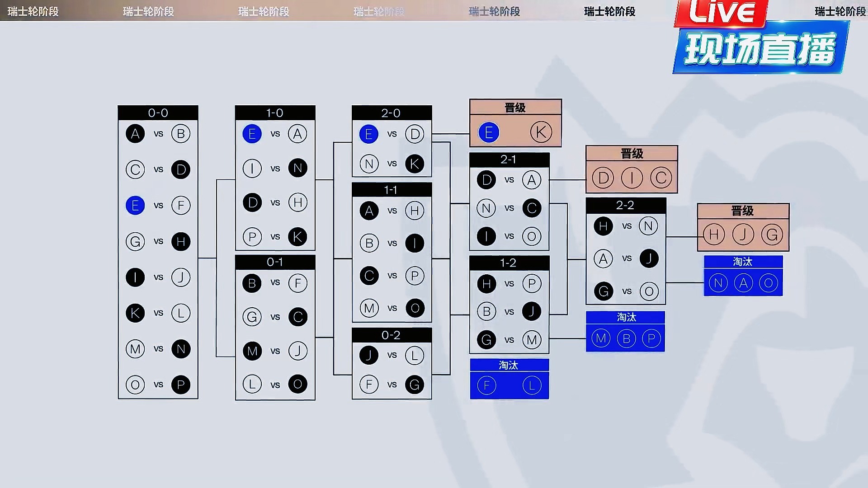The image size is (868, 488).
Task: Select the 1-0 box header
Action: (275, 113)
